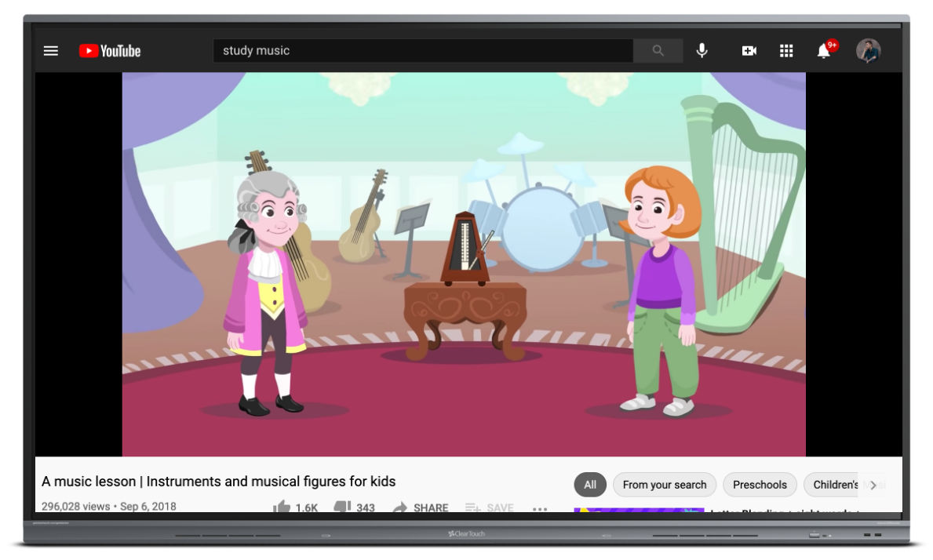Open the account avatar menu
Viewport: 933px width, 560px height.
coord(868,51)
